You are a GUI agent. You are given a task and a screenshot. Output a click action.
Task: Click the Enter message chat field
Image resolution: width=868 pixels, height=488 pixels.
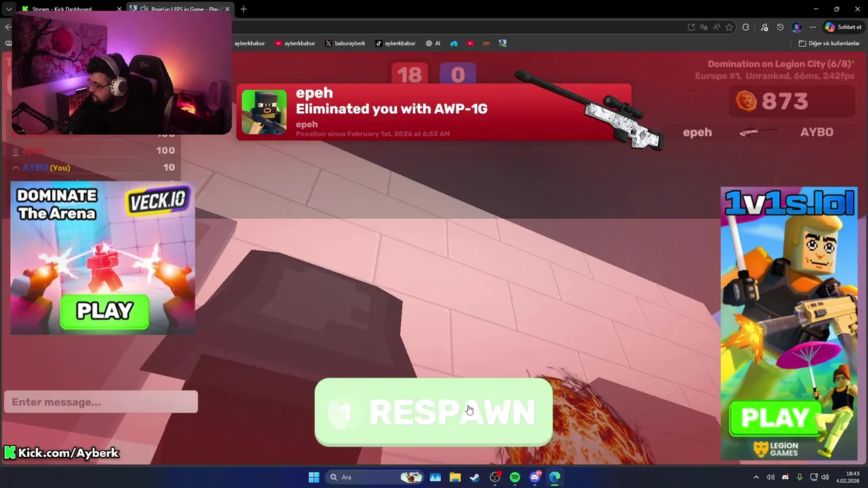pyautogui.click(x=100, y=402)
